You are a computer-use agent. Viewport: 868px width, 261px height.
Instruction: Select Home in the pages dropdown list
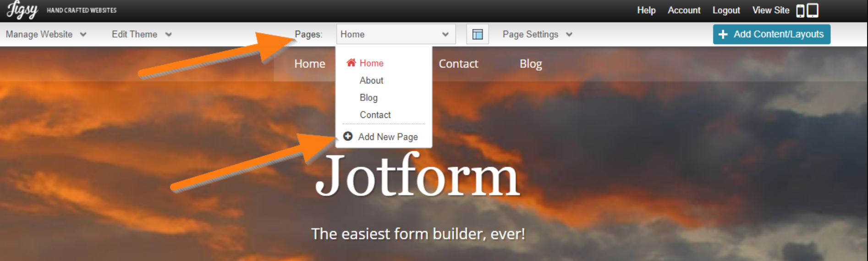[x=371, y=63]
